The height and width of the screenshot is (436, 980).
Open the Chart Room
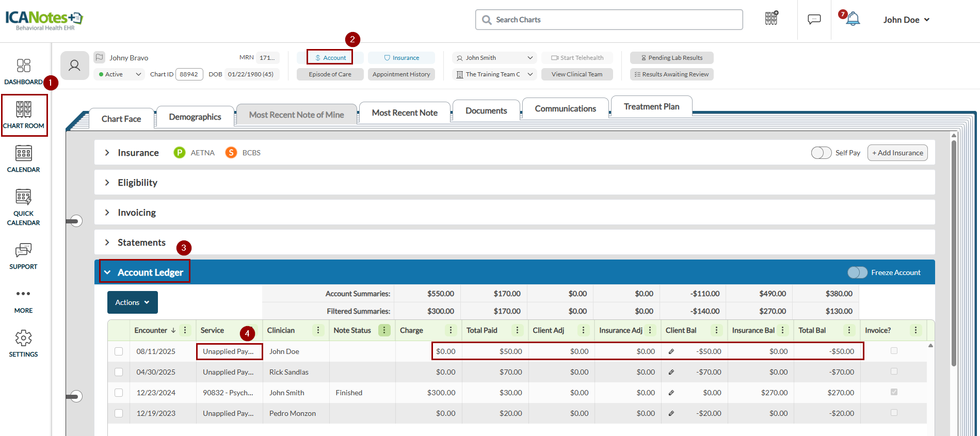24,115
